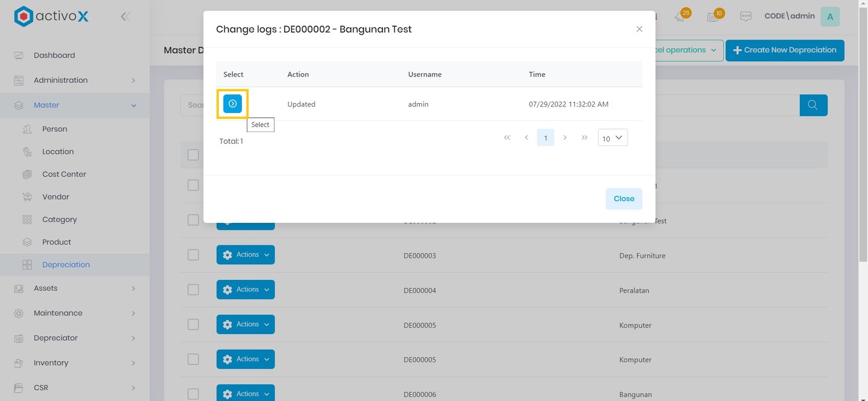Click the Close button in dialog
Image resolution: width=868 pixels, height=401 pixels.
click(623, 199)
